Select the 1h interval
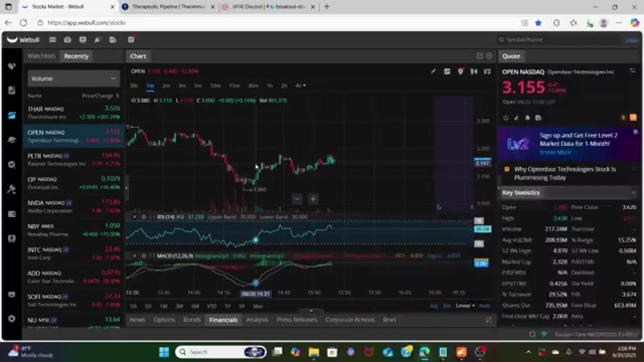This screenshot has width=644, height=362. pos(270,85)
